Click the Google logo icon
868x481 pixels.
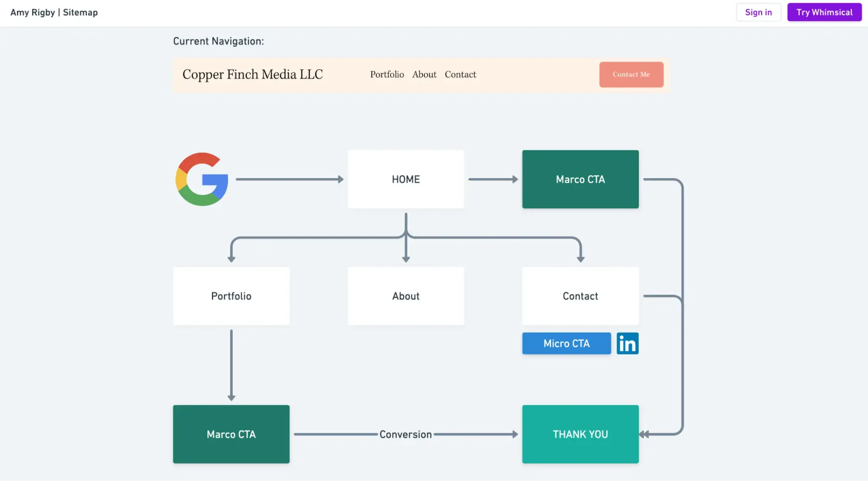click(202, 179)
